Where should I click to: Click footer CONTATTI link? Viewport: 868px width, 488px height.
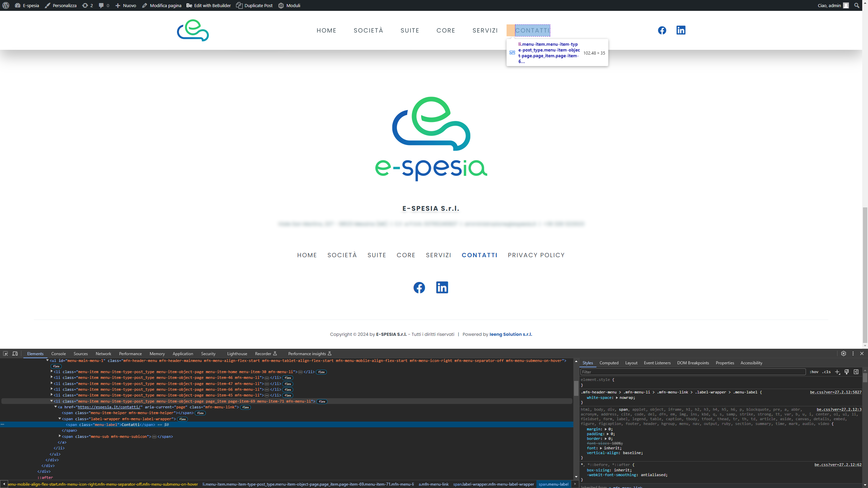pyautogui.click(x=479, y=255)
